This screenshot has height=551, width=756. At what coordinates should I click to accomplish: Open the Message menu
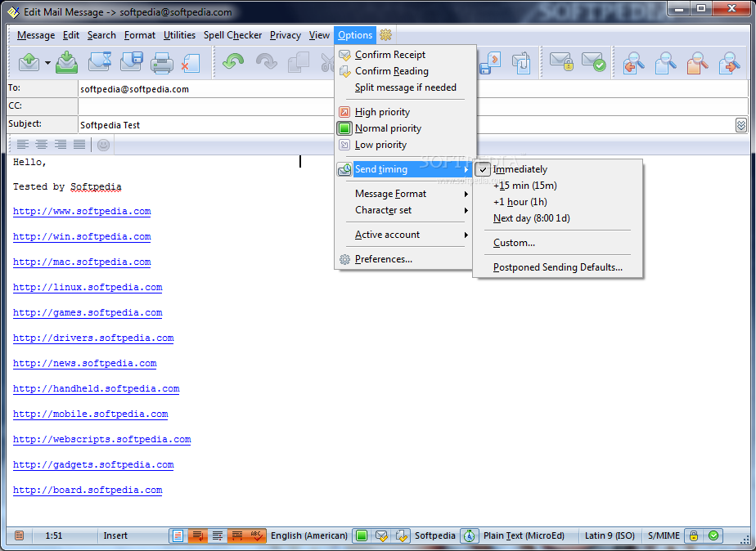(x=36, y=35)
